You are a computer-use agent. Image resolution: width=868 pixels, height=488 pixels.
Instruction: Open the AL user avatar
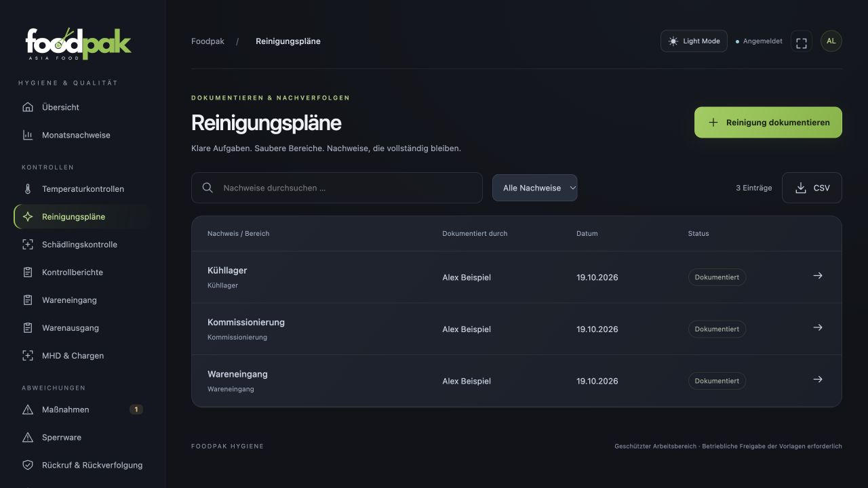[x=831, y=41]
